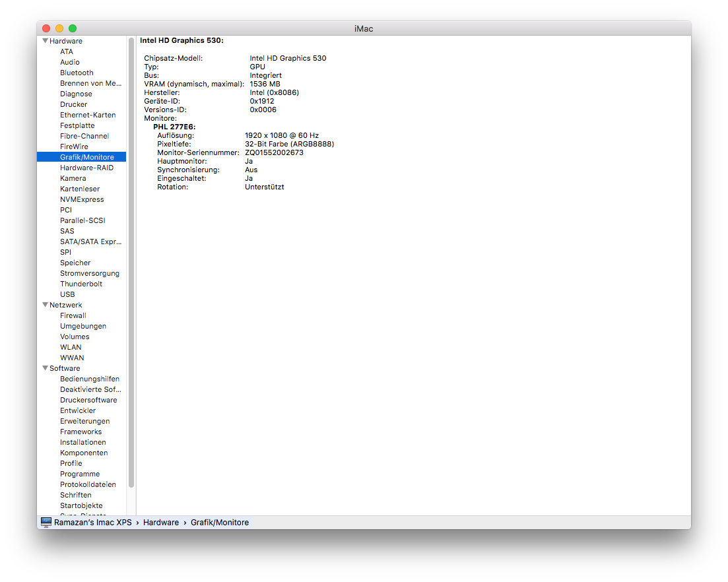Open SATA/SATA Expr... entry

pyautogui.click(x=90, y=242)
